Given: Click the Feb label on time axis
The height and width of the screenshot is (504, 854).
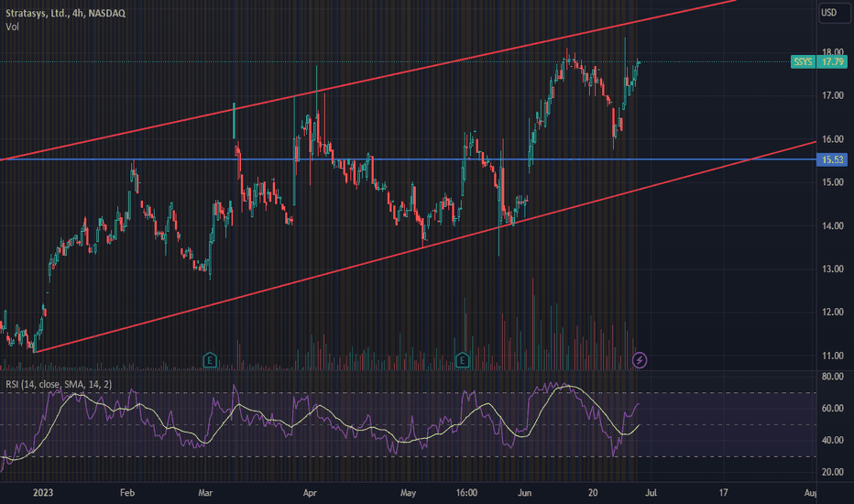Looking at the screenshot, I should (x=126, y=493).
